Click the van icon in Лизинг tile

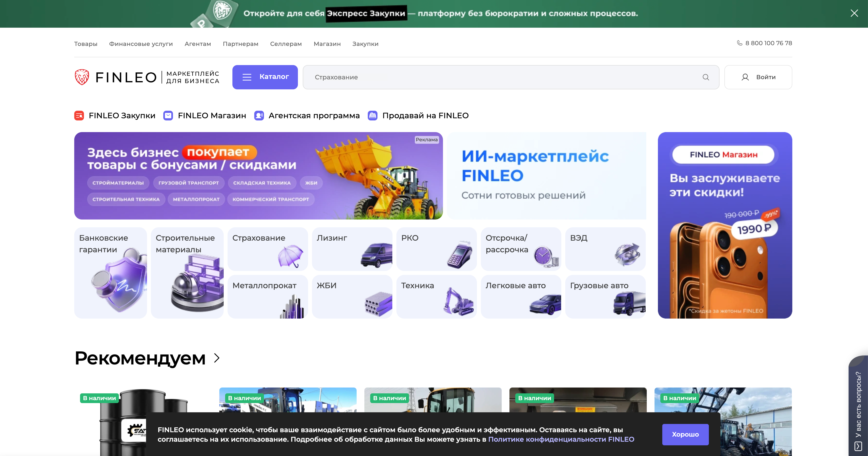pos(376,255)
